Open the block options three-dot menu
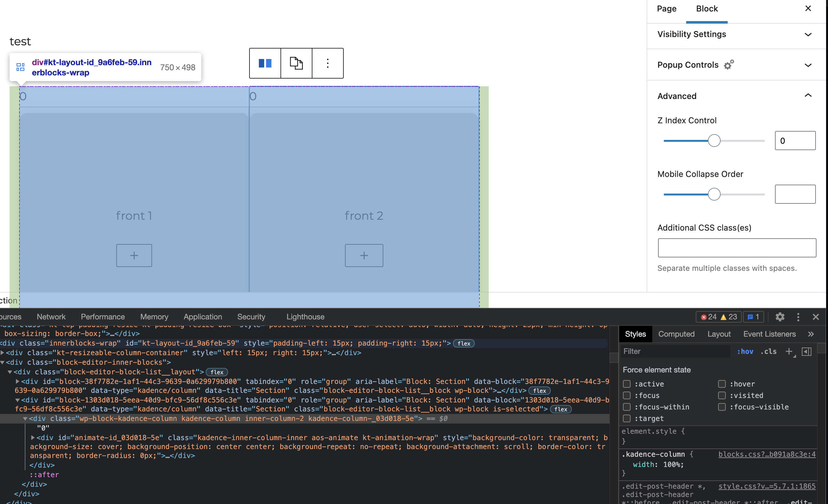828x504 pixels. click(x=327, y=63)
